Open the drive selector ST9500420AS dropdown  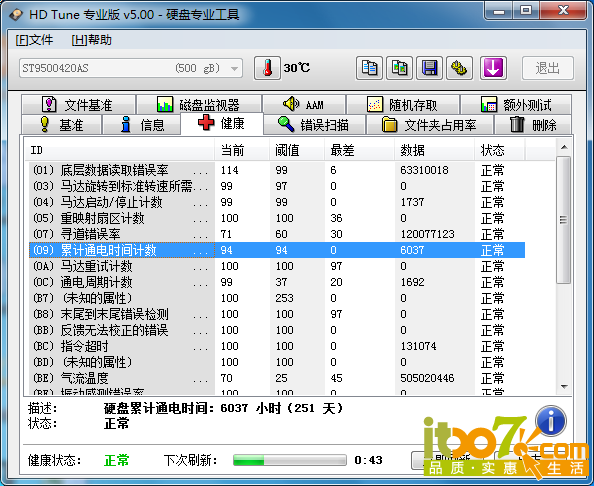click(x=131, y=68)
